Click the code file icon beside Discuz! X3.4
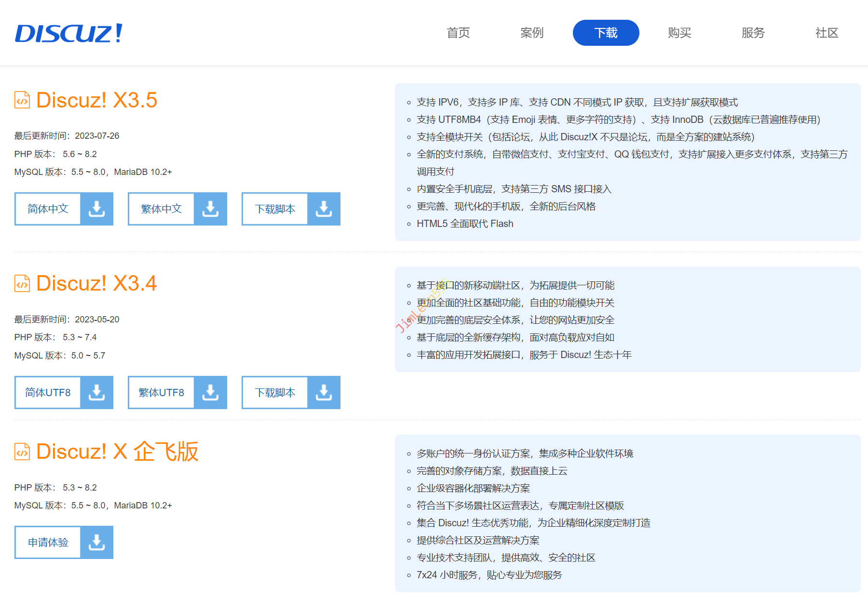 coord(22,283)
